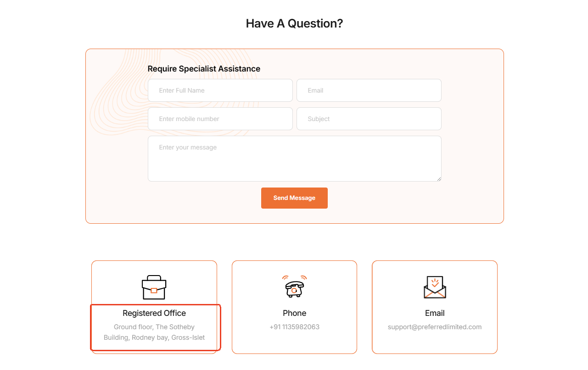Click the message box resize handle
The width and height of the screenshot is (588, 370).
pyautogui.click(x=439, y=179)
